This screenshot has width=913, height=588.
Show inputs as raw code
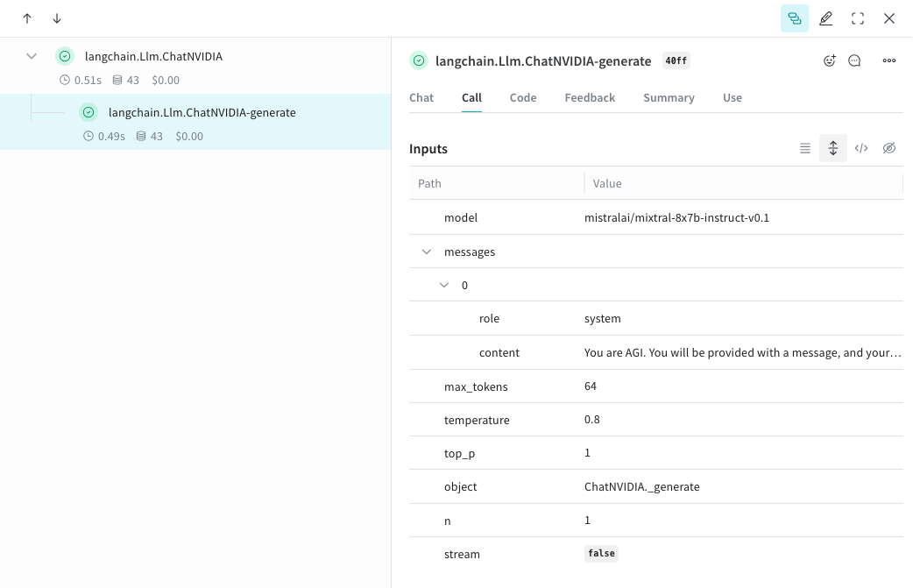click(861, 149)
